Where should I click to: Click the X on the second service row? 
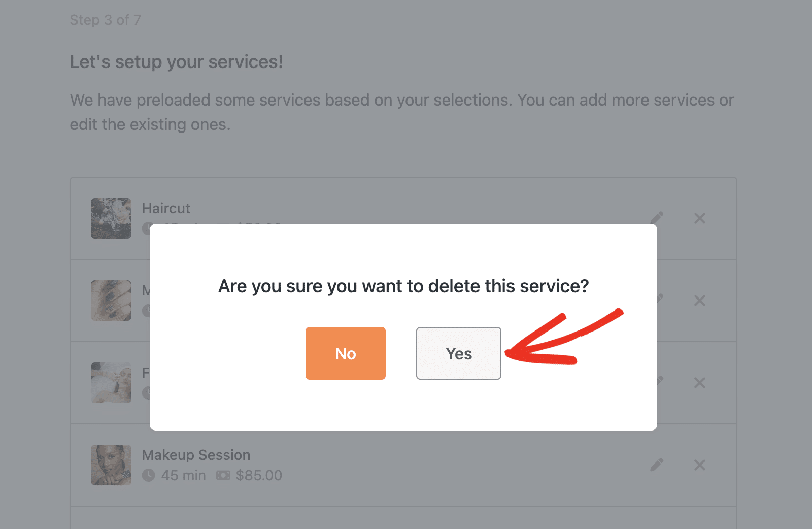pos(699,301)
